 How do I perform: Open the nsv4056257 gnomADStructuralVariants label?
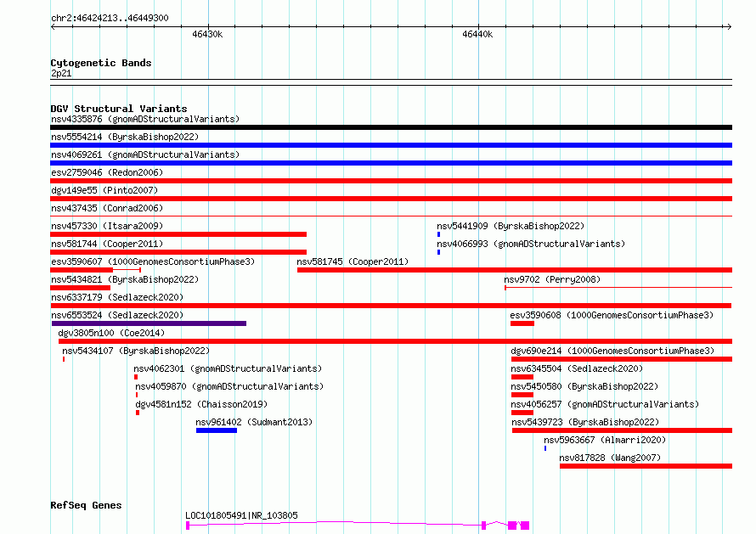pos(605,404)
